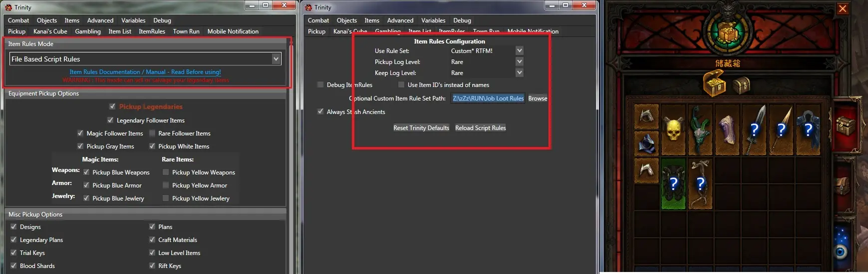
Task: Enable Rare Follower Items
Action: click(x=152, y=133)
